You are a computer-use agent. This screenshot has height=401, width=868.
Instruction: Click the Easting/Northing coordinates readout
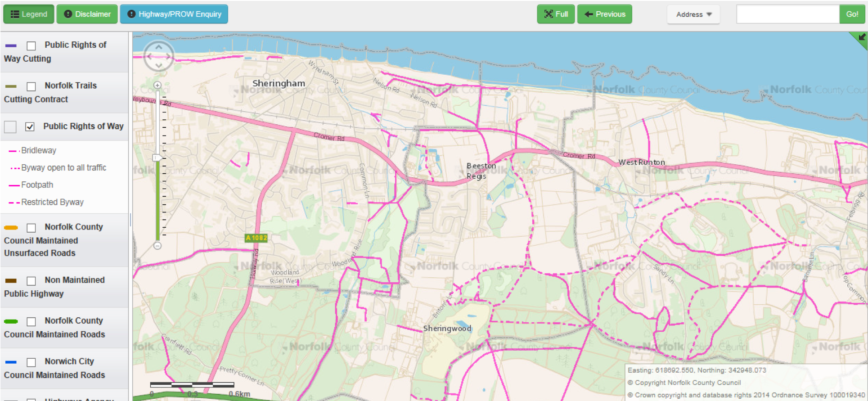(697, 370)
